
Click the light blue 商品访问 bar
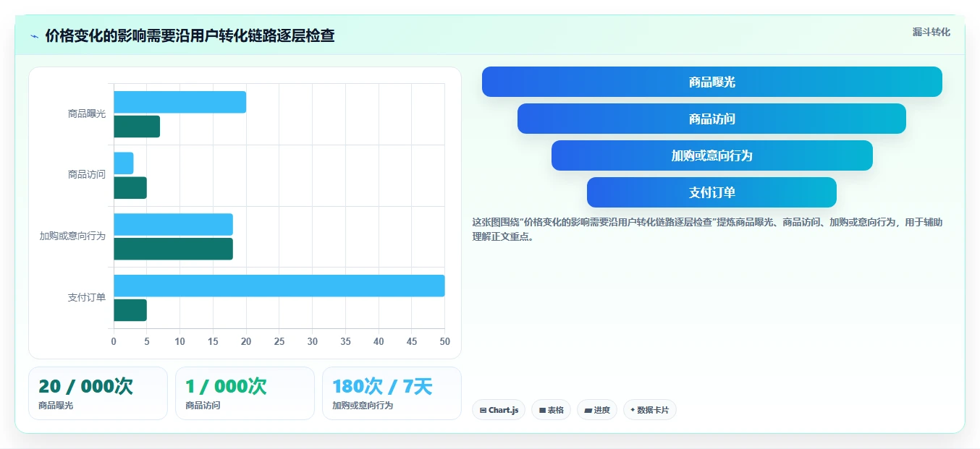(124, 163)
